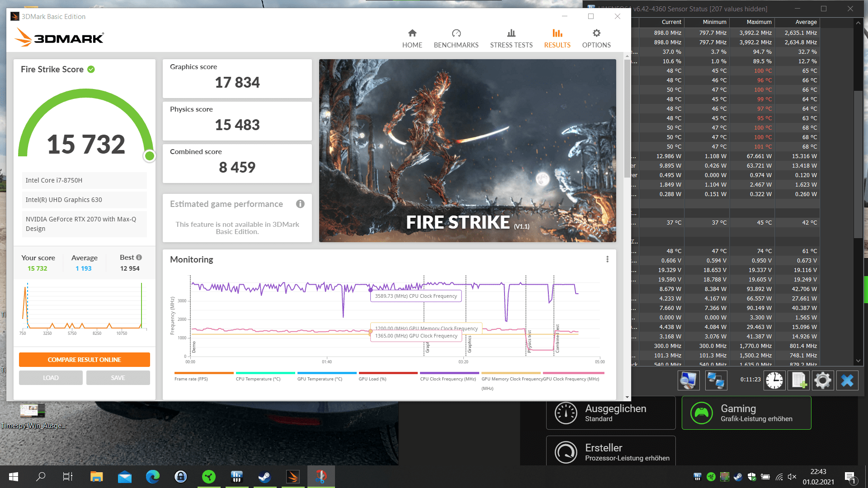Image resolution: width=868 pixels, height=488 pixels.
Task: Click the taskbar clock and date
Action: 818,477
